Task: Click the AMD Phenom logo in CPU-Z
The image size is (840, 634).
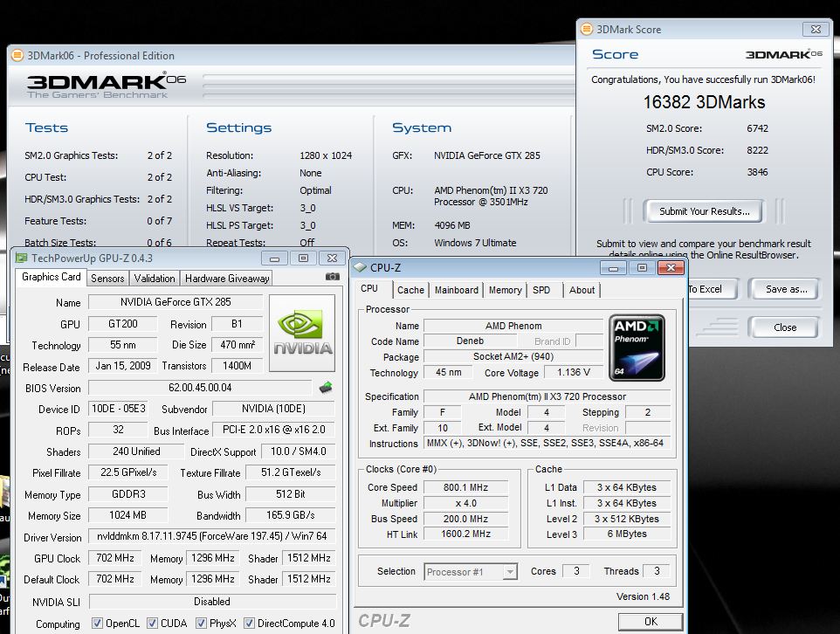Action: 637,348
